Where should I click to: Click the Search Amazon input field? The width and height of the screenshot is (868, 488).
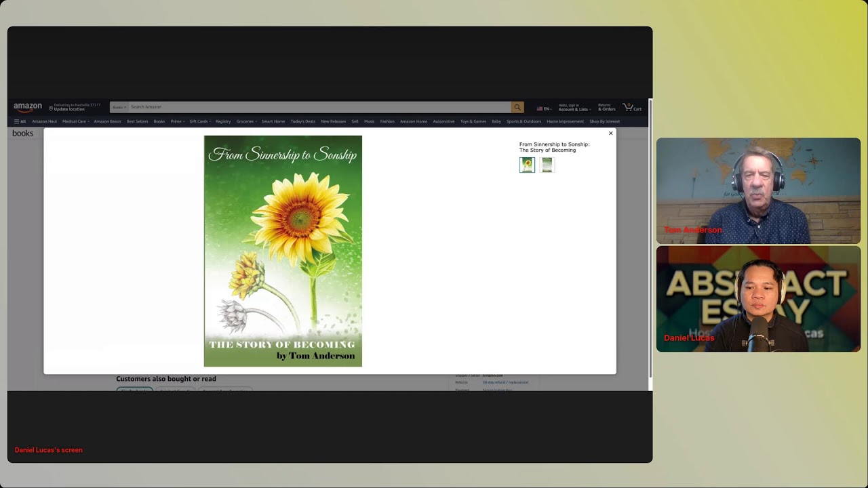click(x=319, y=107)
